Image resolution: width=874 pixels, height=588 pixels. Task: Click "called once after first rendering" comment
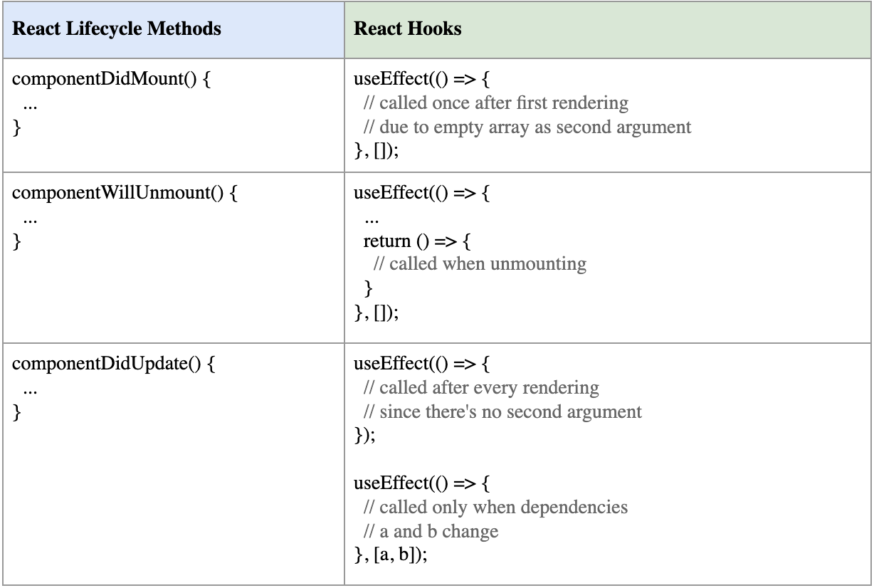coord(496,103)
